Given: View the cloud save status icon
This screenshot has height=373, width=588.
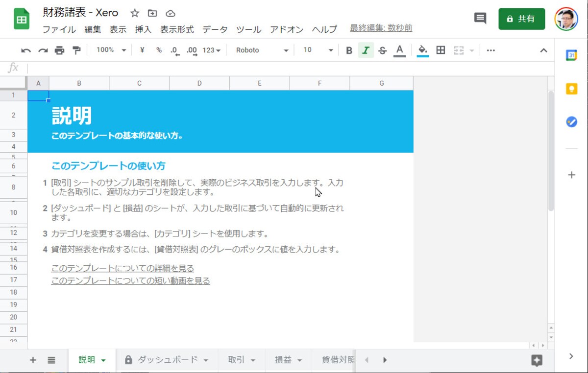Looking at the screenshot, I should pos(171,13).
